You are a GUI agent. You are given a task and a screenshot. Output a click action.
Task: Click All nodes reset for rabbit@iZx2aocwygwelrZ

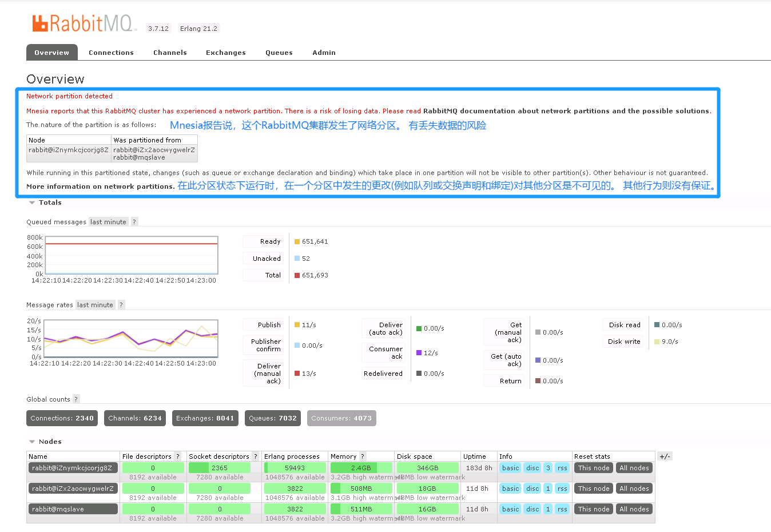pos(634,489)
